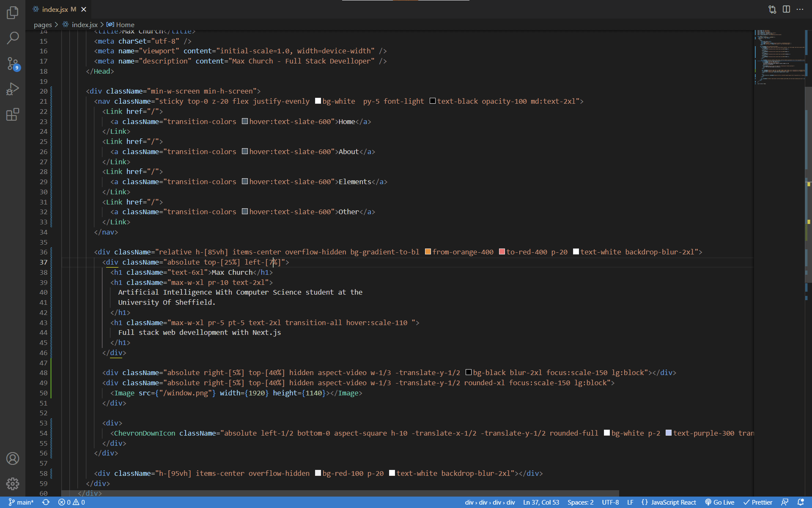This screenshot has height=508, width=812.
Task: Click Open Changes icon in editor toolbar
Action: click(x=772, y=9)
